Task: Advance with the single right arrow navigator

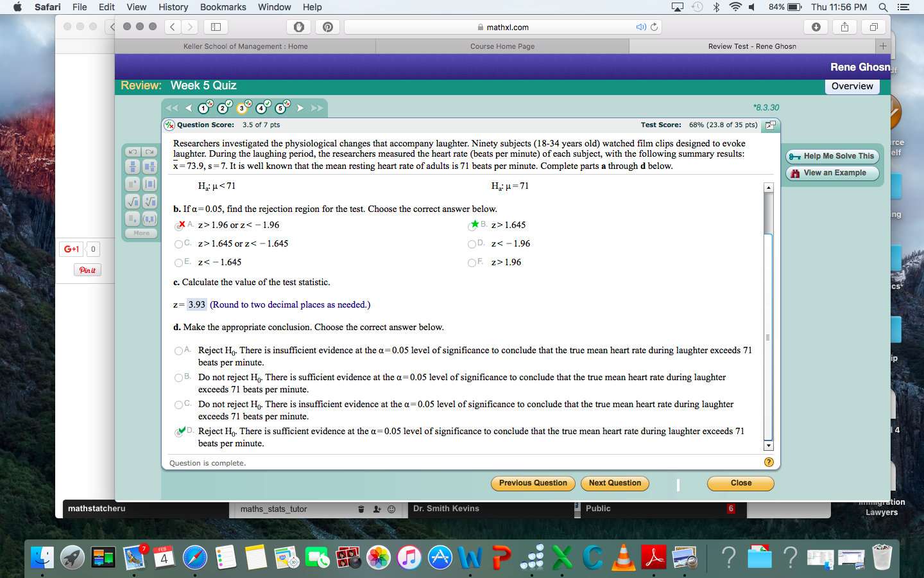Action: coord(300,108)
